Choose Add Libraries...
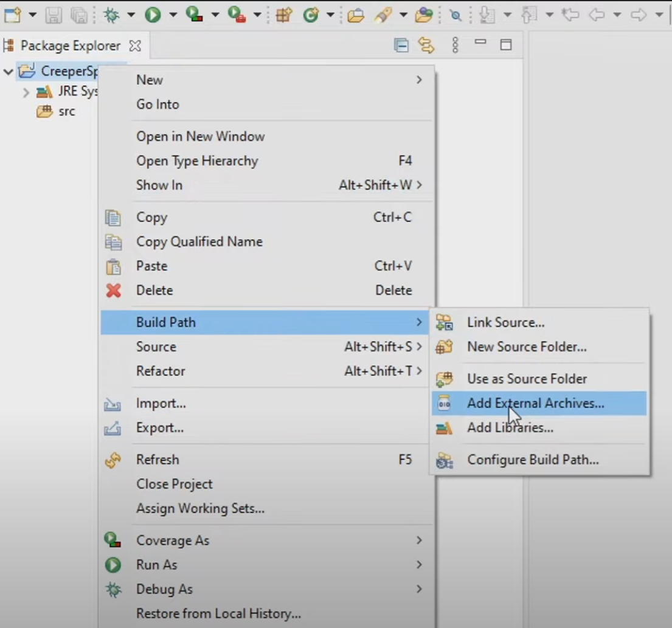The image size is (672, 628). click(539, 427)
